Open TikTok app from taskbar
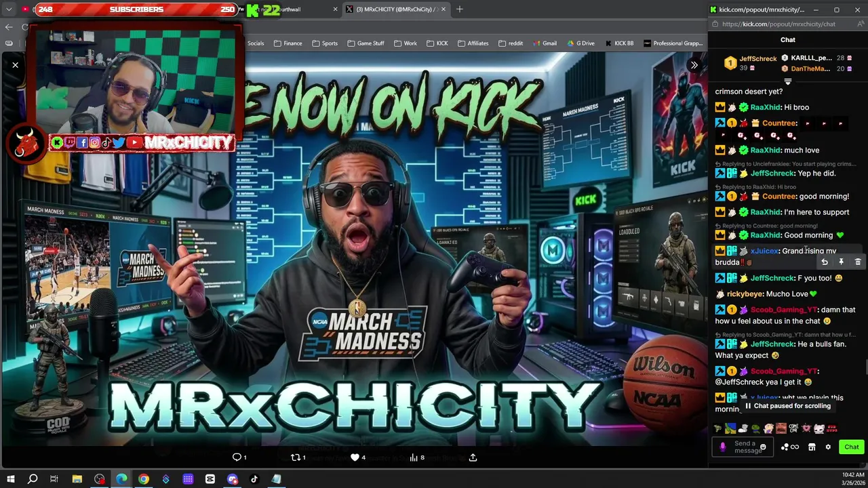Viewport: 868px width, 488px height. point(254,479)
